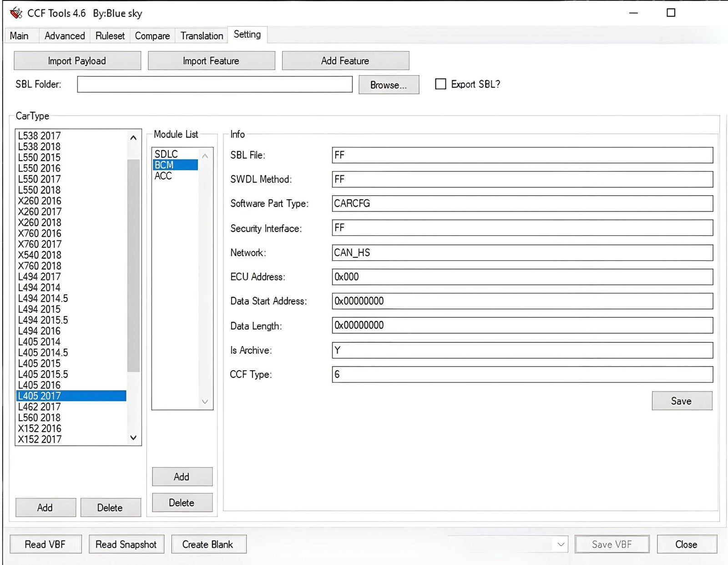Viewport: 728px width, 565px height.
Task: Click the Close button at the bottom
Action: [x=687, y=544]
